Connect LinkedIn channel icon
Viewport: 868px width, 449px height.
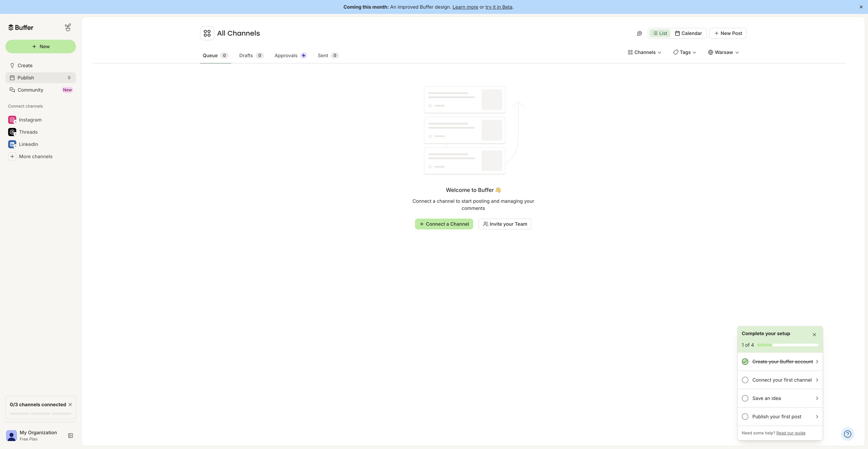12,144
